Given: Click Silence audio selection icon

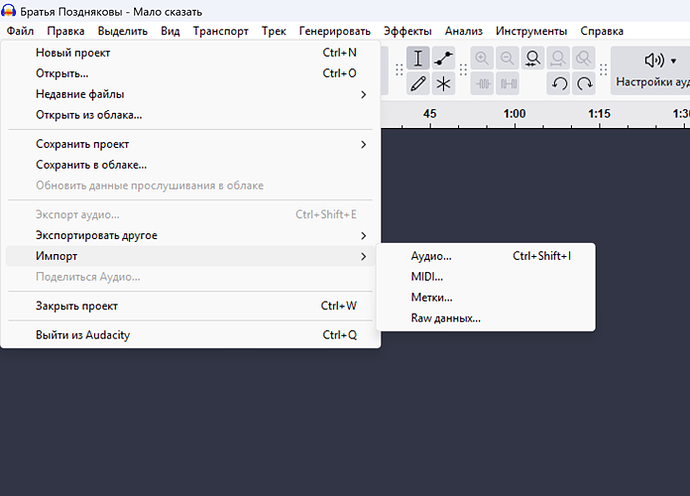Looking at the screenshot, I should (508, 84).
